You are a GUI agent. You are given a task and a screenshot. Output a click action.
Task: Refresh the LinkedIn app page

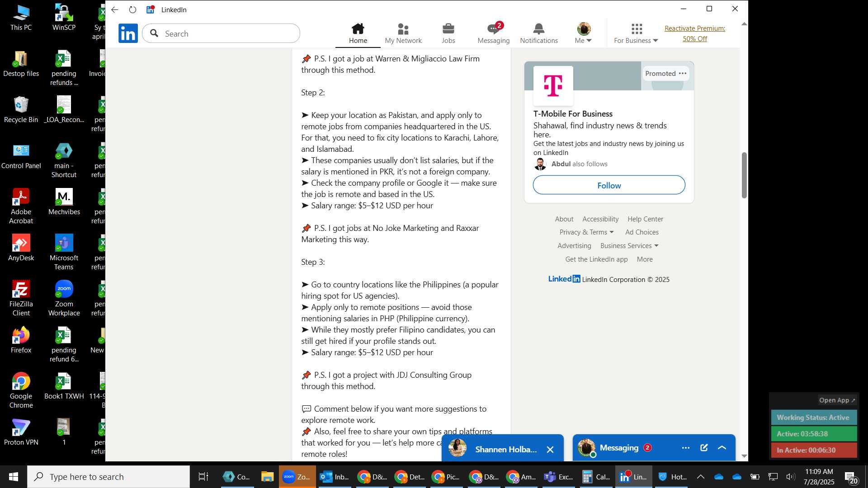132,9
